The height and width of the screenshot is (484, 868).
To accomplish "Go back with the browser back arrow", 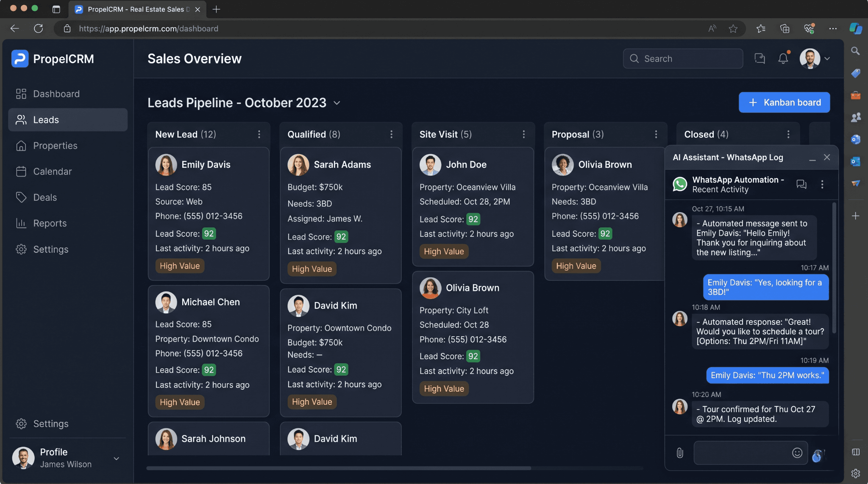I will 15,28.
